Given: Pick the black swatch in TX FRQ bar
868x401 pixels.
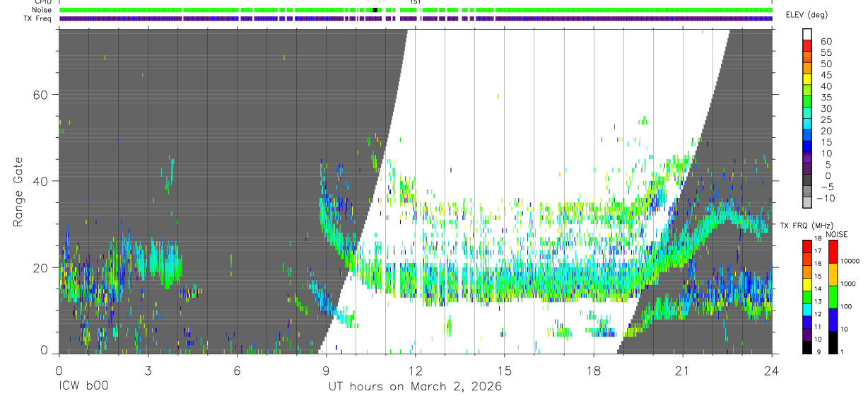Looking at the screenshot, I should 807,347.
